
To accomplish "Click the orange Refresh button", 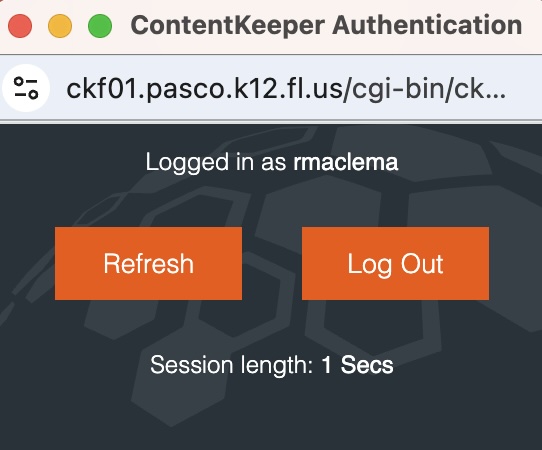I will (x=148, y=263).
